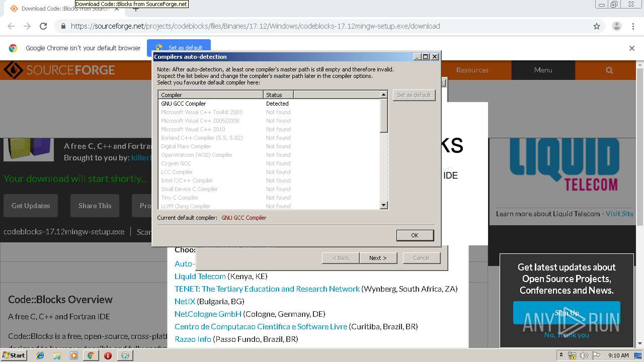Click Next in the setup wizard
Screen dimensions: 644x362
[378, 258]
